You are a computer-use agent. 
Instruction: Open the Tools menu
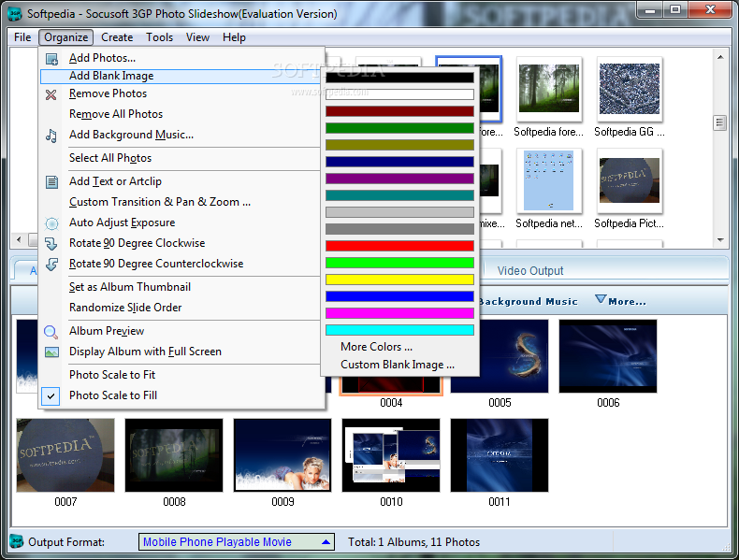(159, 37)
